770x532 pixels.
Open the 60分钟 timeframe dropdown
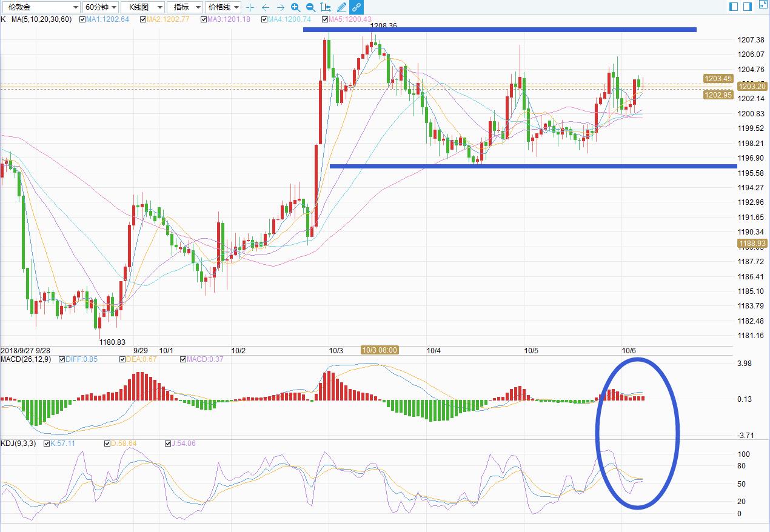coord(99,7)
